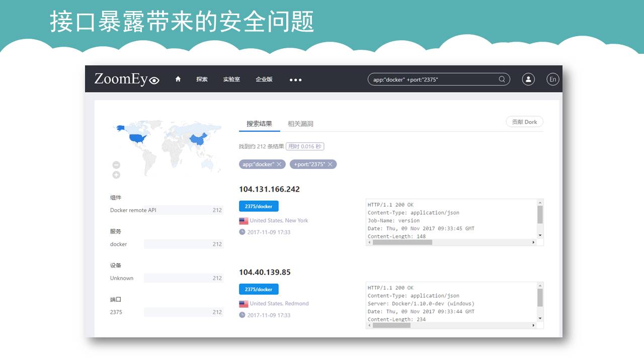Click timestamp 2017-11-09 17:33 under New York
Screen dimensions: 644x362
tap(269, 232)
